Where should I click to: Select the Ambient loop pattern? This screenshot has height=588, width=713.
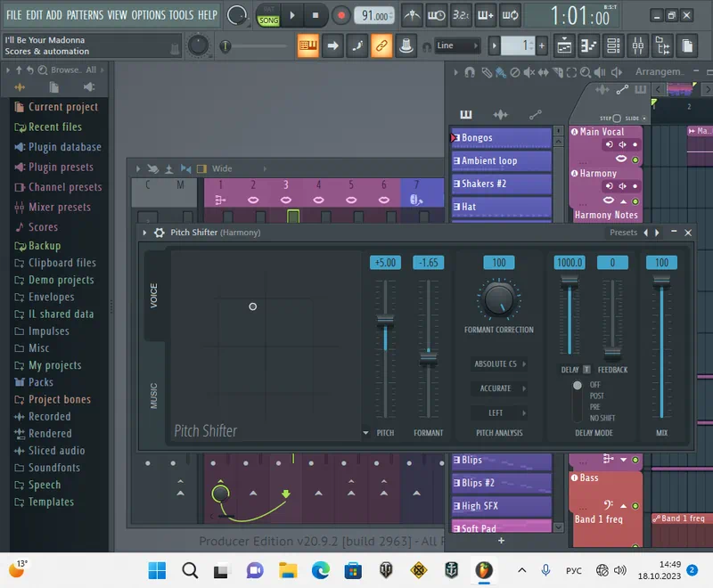(x=501, y=161)
